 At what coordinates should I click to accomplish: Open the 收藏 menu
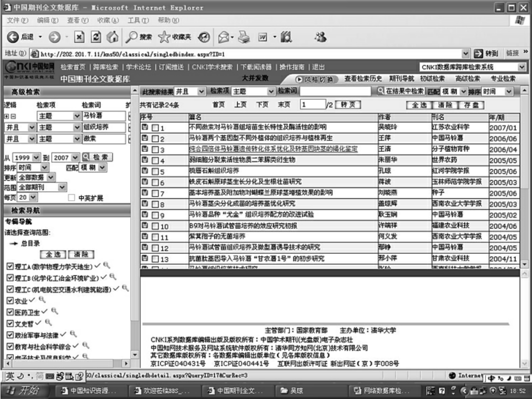tap(108, 20)
